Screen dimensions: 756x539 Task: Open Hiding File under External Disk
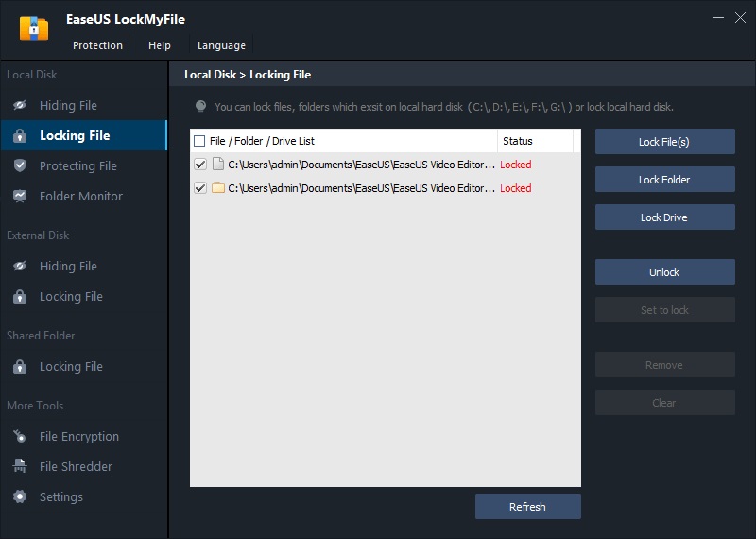[x=84, y=266]
